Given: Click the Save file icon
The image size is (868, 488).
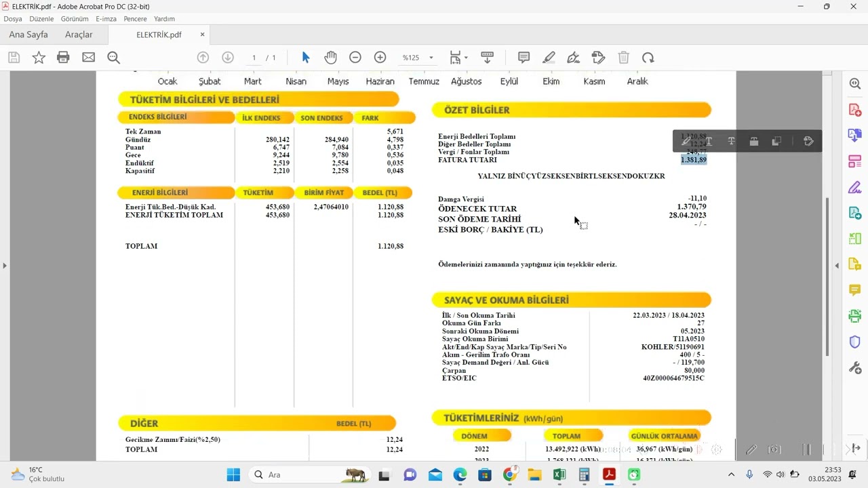Looking at the screenshot, I should (14, 58).
